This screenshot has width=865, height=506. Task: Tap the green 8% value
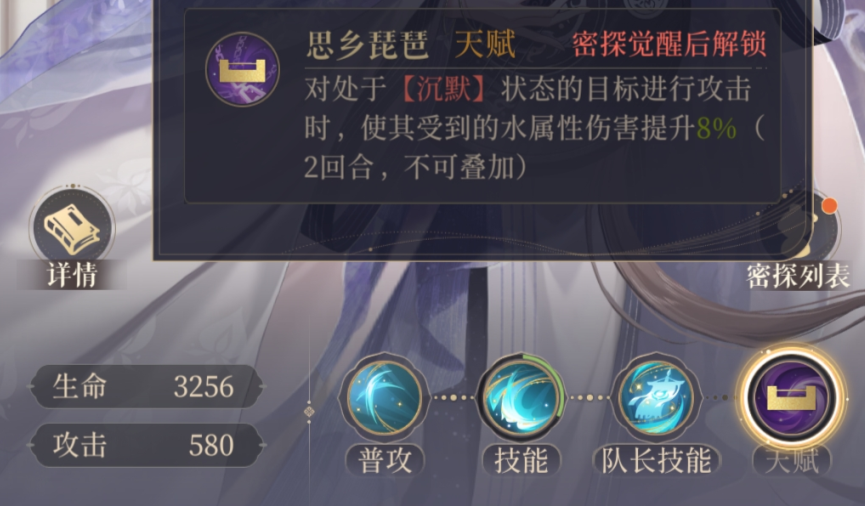click(x=716, y=129)
